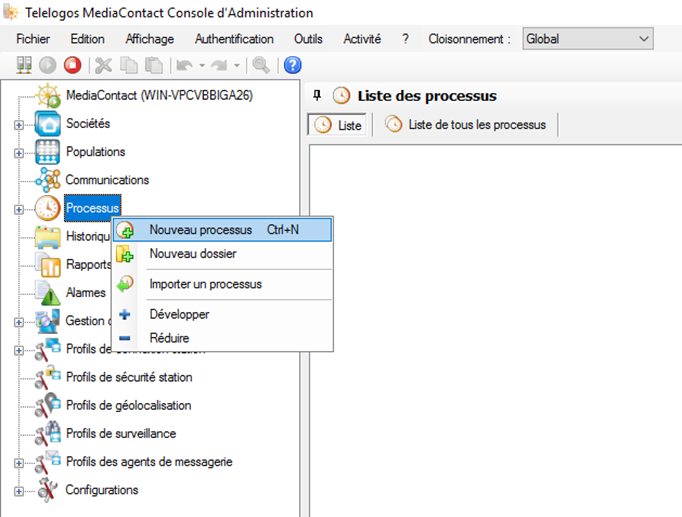Open the question mark help menu
Screen dimensions: 682x517
(x=405, y=39)
